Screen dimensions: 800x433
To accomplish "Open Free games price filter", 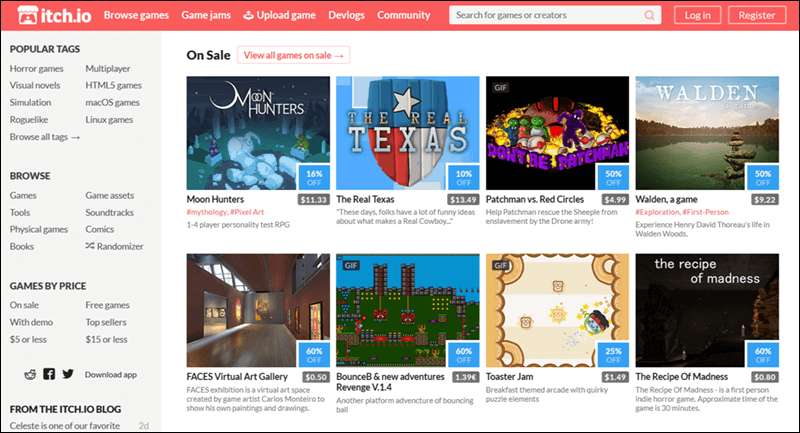I will tap(107, 305).
